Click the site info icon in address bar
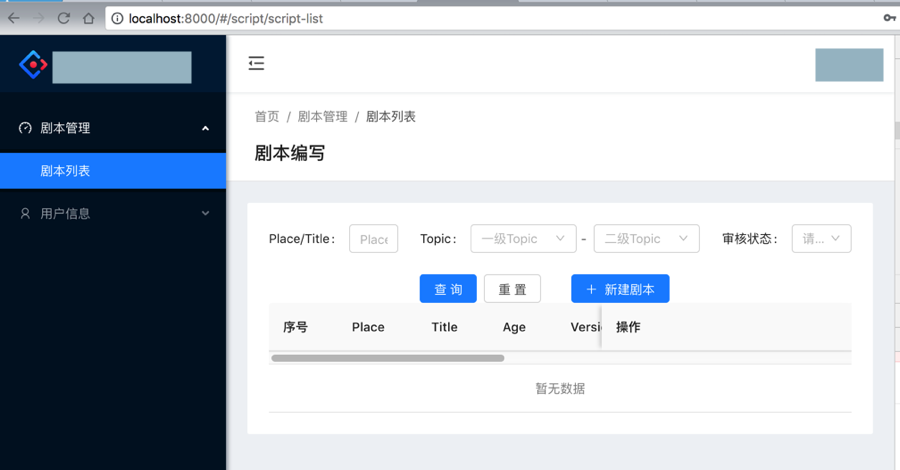This screenshot has height=470, width=900. [117, 18]
